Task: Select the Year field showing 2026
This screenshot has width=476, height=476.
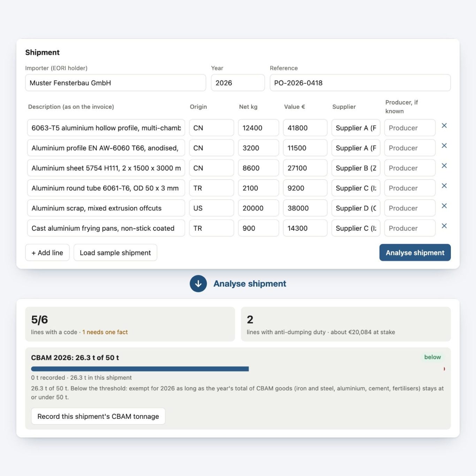Action: click(238, 83)
